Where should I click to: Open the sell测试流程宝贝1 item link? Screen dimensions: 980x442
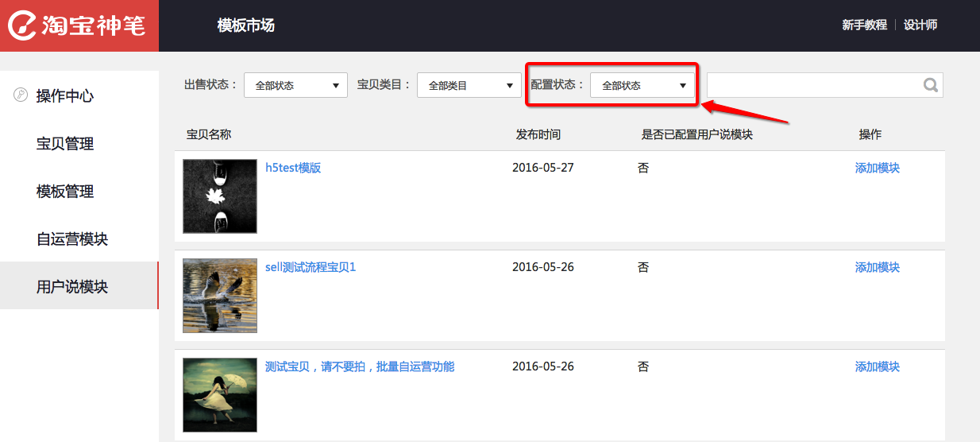click(x=311, y=267)
